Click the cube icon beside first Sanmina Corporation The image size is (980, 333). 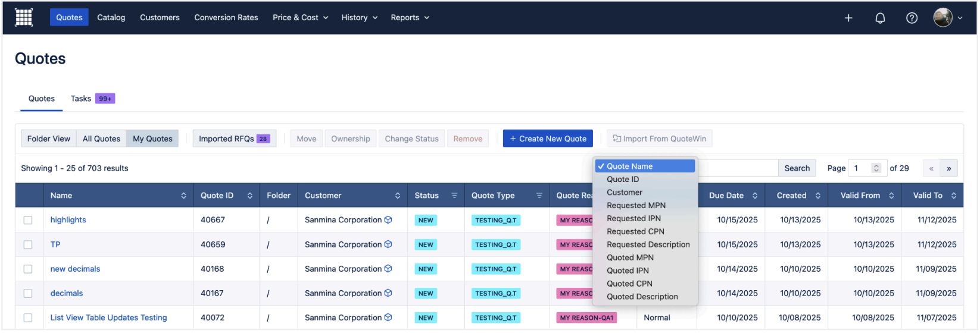tap(388, 220)
